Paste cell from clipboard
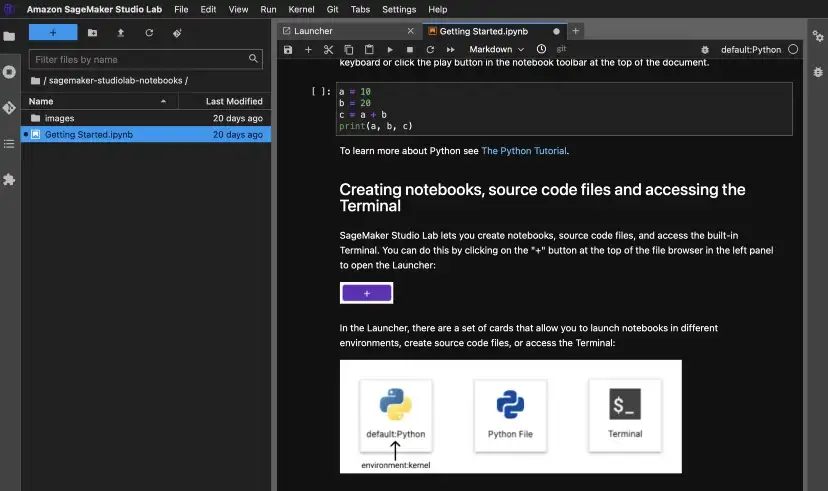The image size is (828, 491). (369, 50)
